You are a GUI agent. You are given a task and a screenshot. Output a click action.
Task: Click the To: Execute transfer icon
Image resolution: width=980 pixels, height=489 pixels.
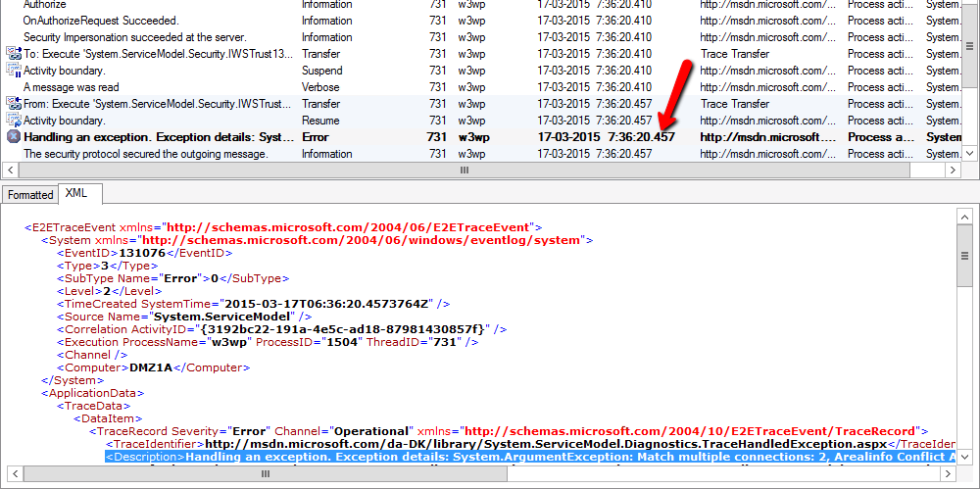click(13, 54)
